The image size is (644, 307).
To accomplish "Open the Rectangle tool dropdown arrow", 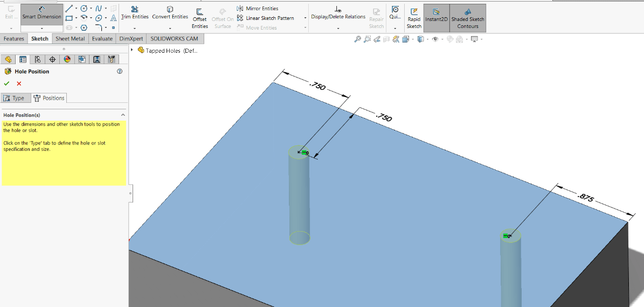I will coord(76,18).
